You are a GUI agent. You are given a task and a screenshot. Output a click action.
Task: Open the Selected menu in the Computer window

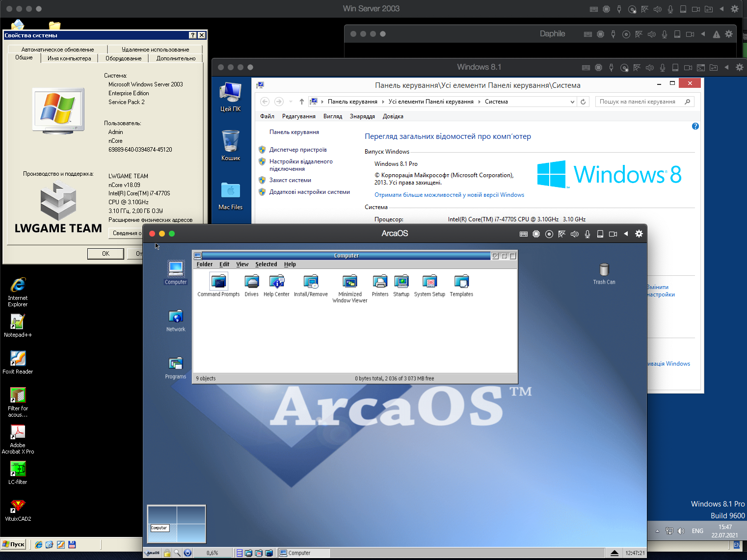pos(266,264)
